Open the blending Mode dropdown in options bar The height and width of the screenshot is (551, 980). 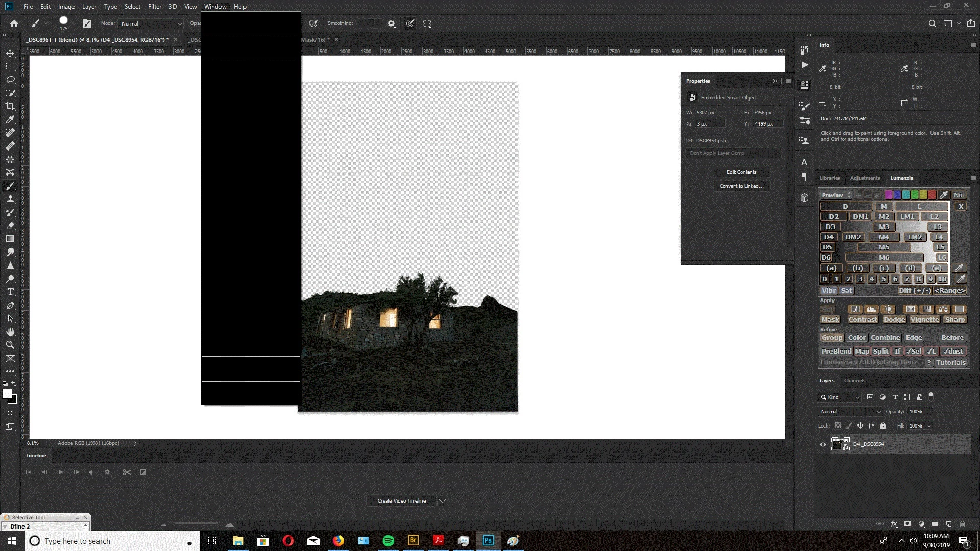click(x=151, y=23)
